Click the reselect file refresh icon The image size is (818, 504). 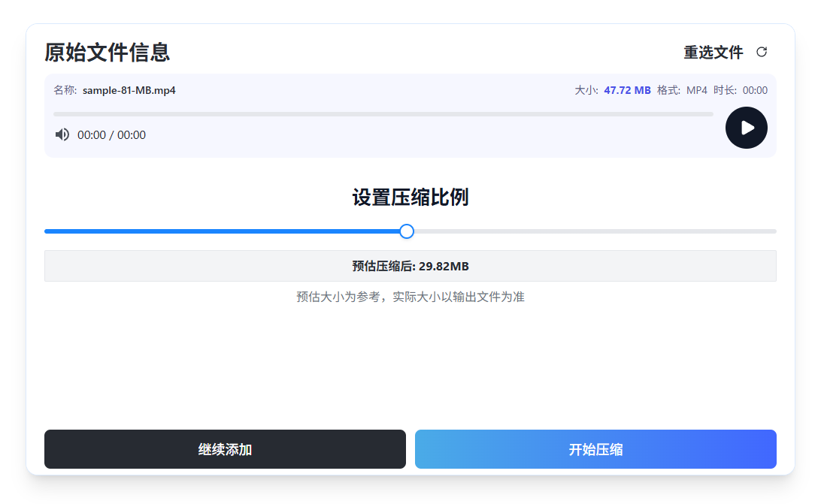[762, 52]
